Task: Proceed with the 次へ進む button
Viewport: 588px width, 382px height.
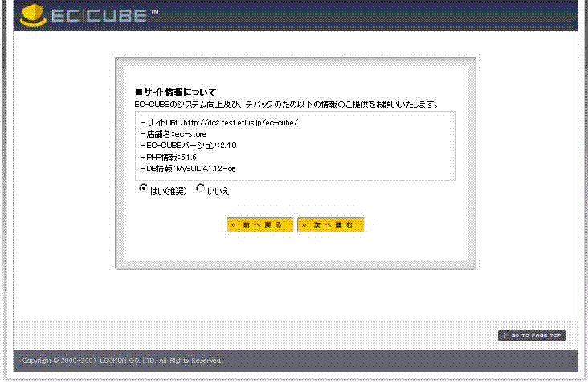Action: 331,224
